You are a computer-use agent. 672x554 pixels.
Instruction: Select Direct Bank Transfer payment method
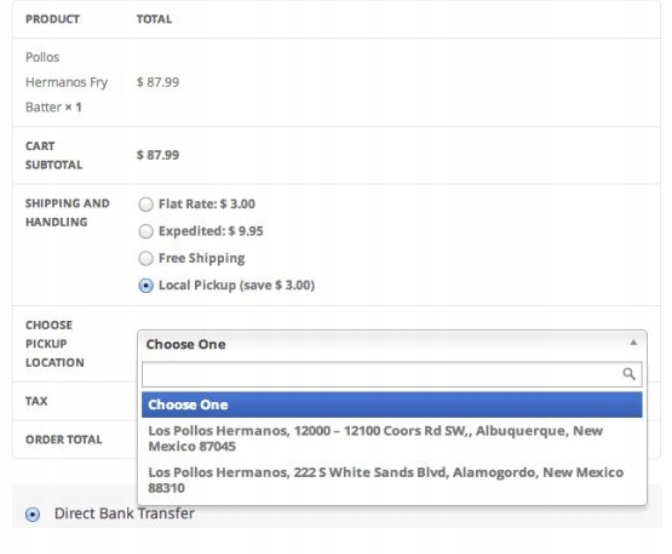[32, 514]
